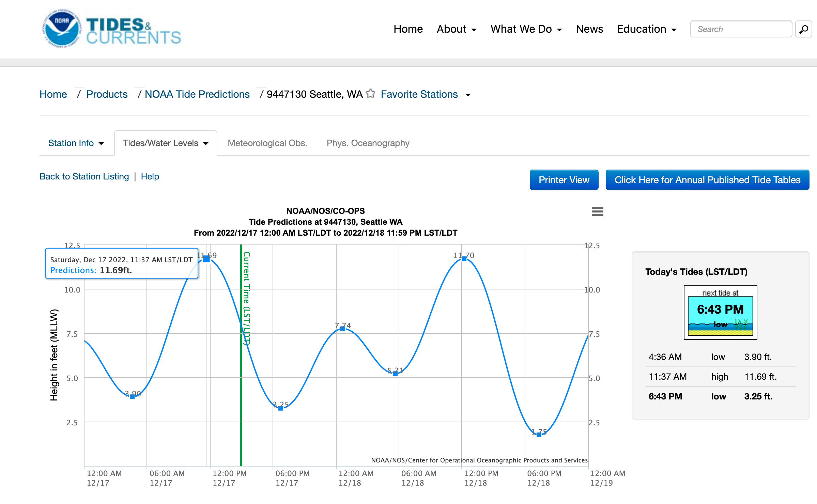Select the Phys. Oceanography tab

click(368, 143)
